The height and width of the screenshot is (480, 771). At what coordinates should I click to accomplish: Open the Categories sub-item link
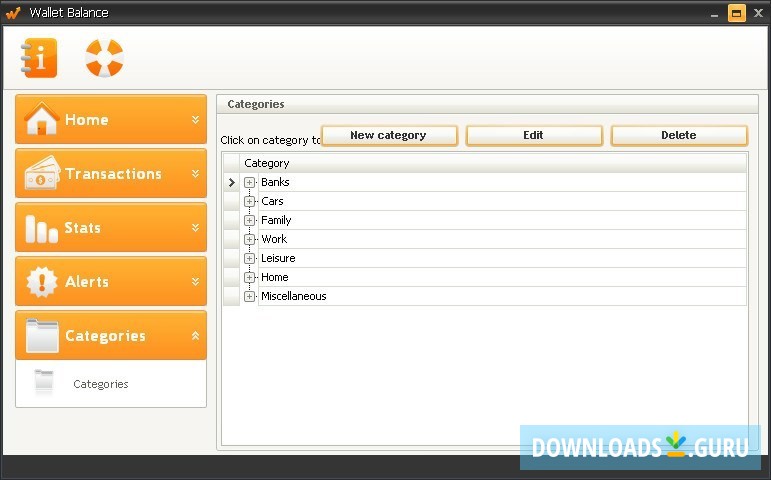pyautogui.click(x=101, y=384)
